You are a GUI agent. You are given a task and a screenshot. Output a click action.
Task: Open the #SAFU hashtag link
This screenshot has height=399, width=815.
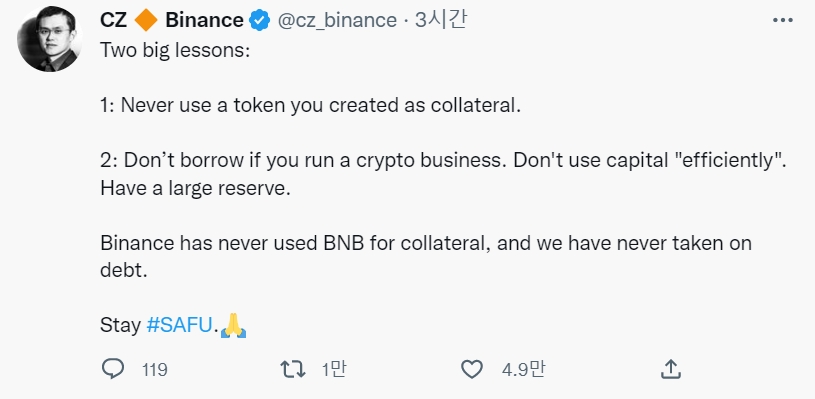(179, 326)
